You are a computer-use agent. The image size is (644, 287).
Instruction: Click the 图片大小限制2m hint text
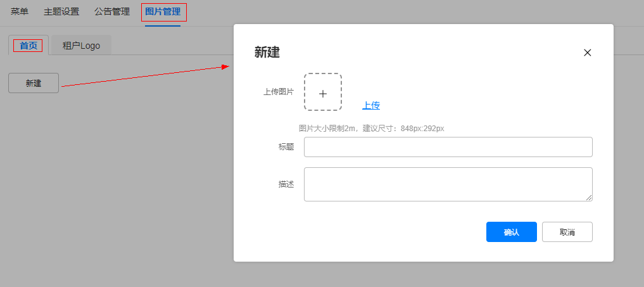371,128
